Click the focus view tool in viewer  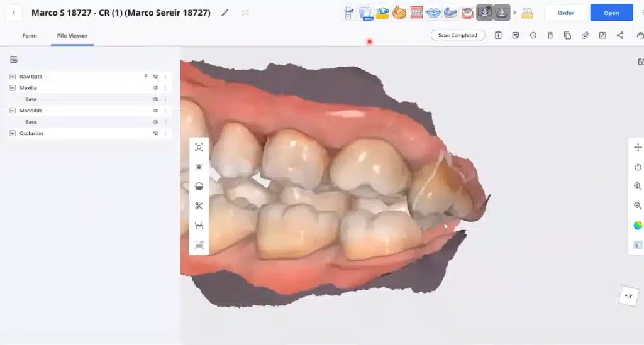(199, 148)
